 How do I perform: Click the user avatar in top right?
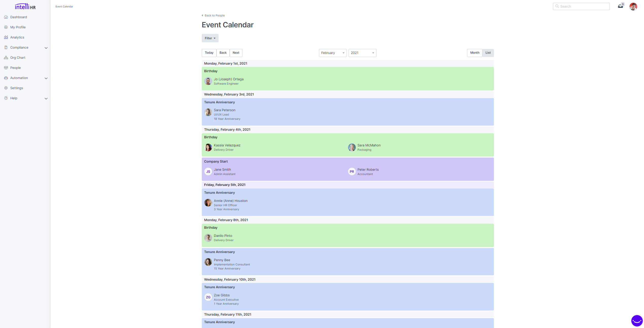coord(633,7)
